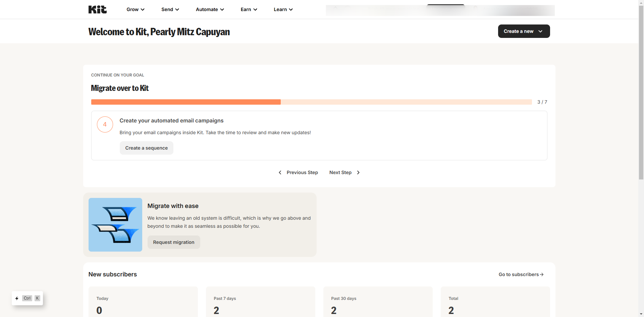Open the Send dropdown menu

pyautogui.click(x=170, y=9)
